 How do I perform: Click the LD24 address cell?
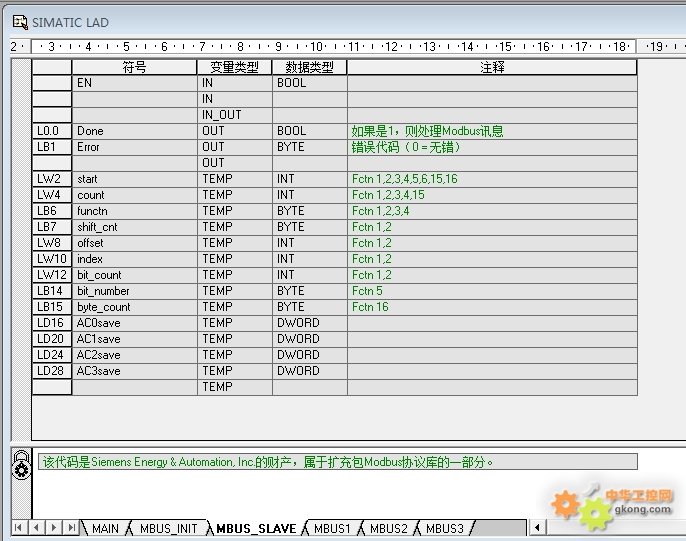click(x=52, y=355)
